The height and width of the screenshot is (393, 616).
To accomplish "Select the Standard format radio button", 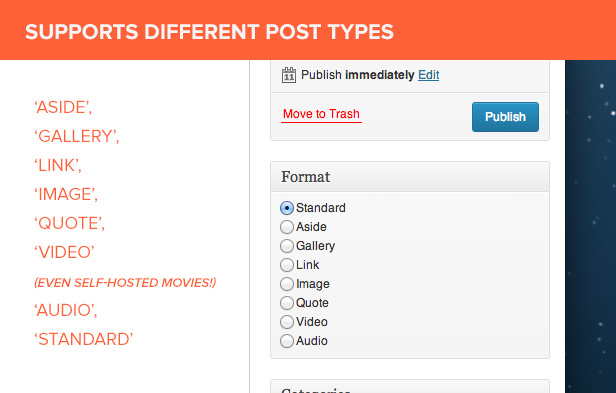I will tap(287, 208).
